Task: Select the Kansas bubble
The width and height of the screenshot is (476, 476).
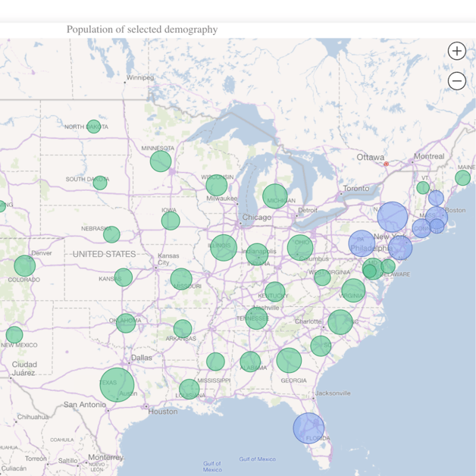Action: tap(124, 277)
